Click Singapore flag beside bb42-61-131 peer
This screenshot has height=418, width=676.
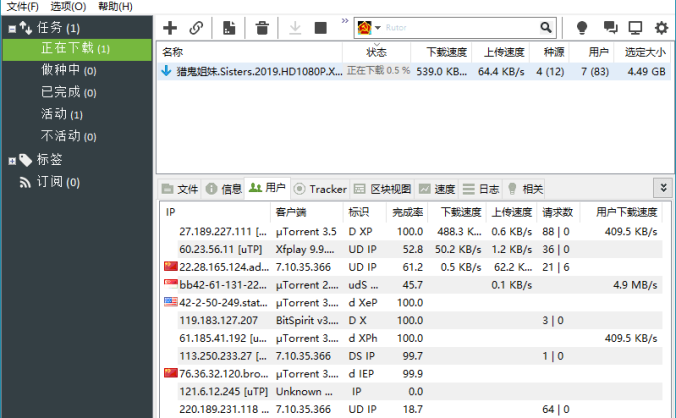coord(171,284)
